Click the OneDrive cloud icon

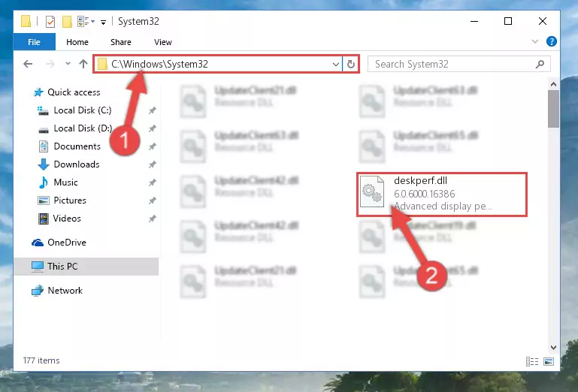(38, 243)
